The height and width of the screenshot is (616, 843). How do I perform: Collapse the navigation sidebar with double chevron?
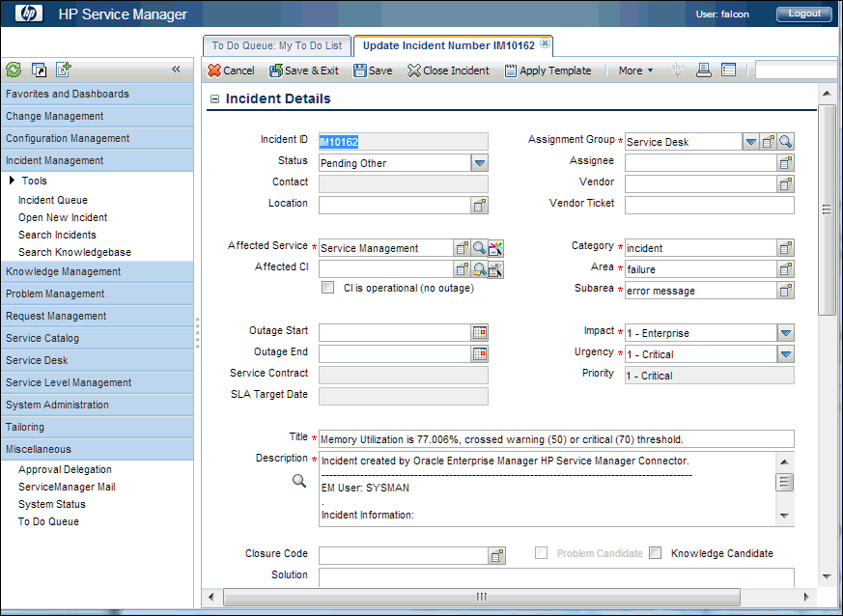176,69
